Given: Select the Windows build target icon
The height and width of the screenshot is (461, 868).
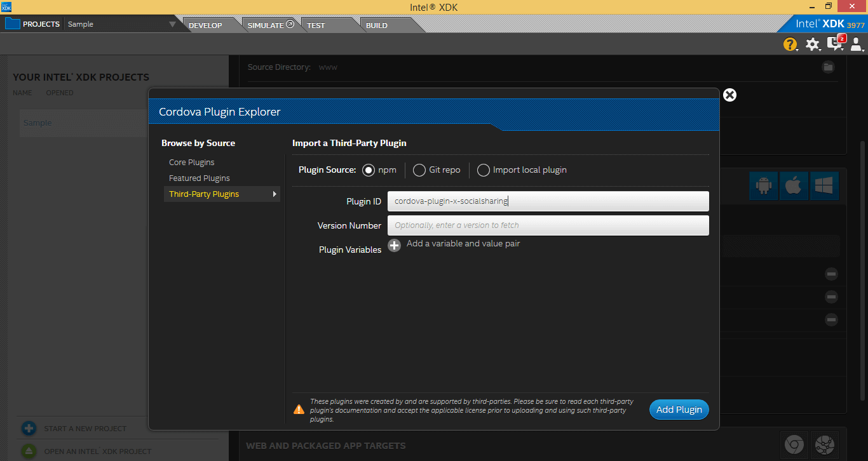Looking at the screenshot, I should (824, 185).
